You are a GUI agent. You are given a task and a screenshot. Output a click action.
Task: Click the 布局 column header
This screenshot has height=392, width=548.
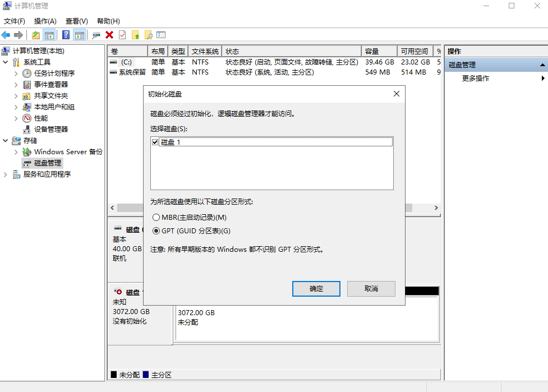click(158, 52)
